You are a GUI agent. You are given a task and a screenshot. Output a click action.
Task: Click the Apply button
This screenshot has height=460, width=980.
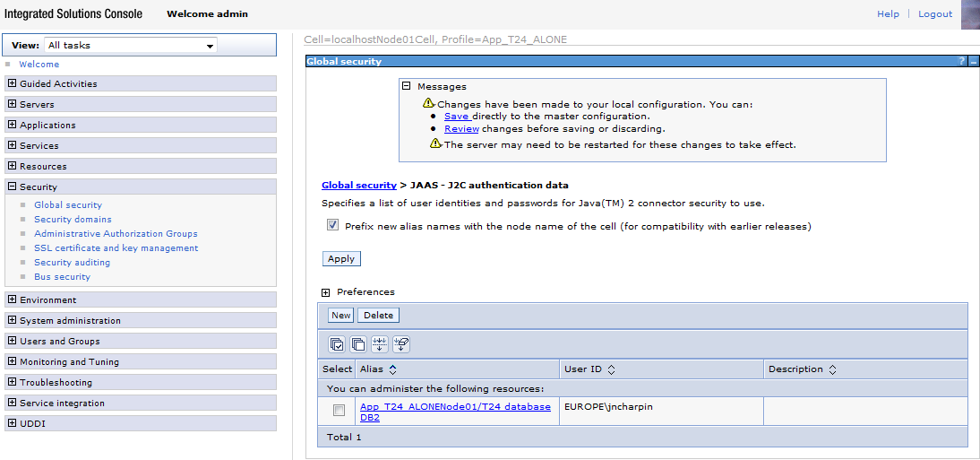point(341,258)
